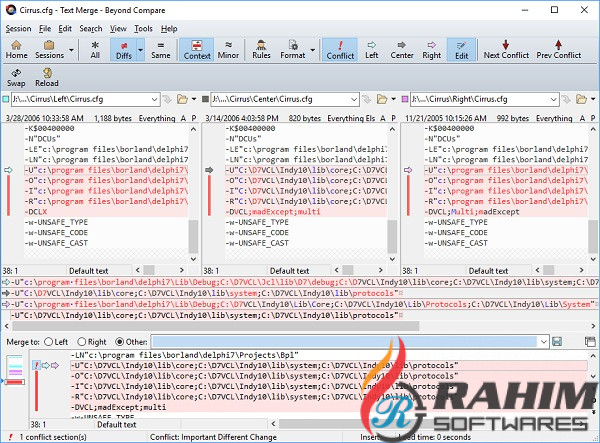Toggle the Conflict filter button

(x=340, y=50)
